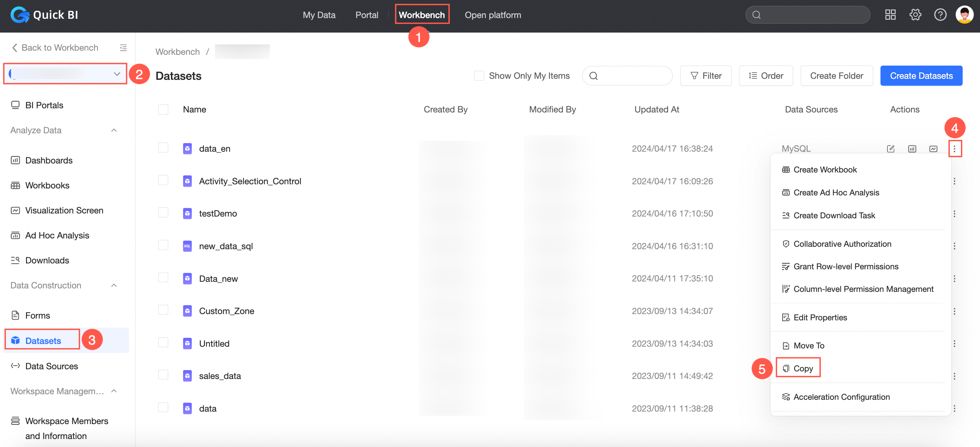This screenshot has height=447, width=980.
Task: Click the user avatar in top bar
Action: (964, 15)
